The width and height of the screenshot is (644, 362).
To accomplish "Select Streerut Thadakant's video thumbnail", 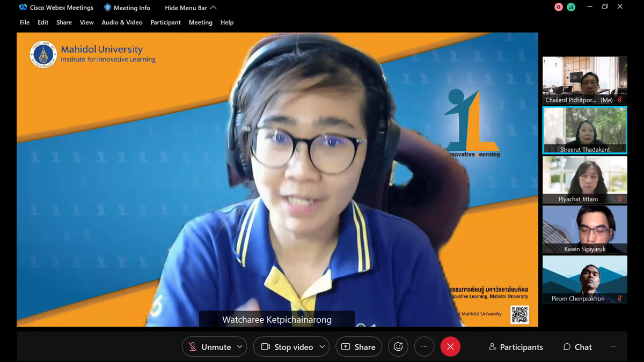I will coord(584,130).
